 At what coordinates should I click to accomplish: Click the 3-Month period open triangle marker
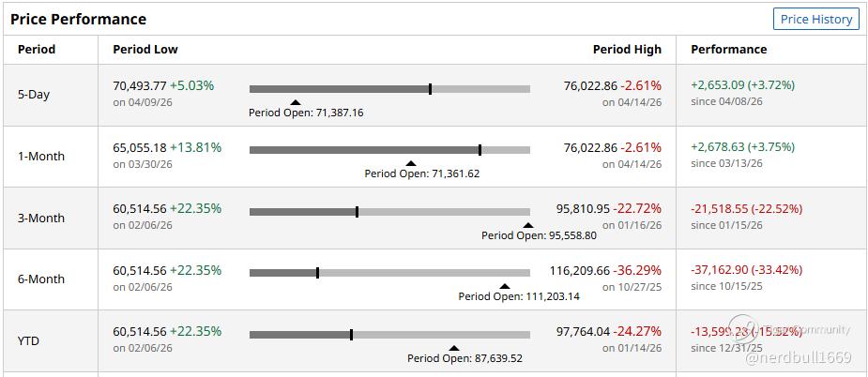click(527, 225)
